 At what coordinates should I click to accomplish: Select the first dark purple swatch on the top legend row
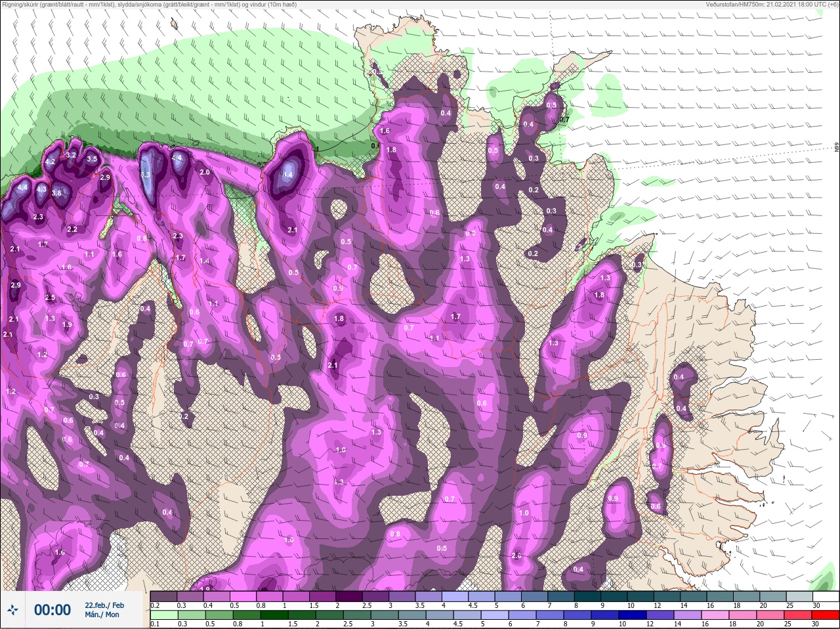tap(163, 596)
